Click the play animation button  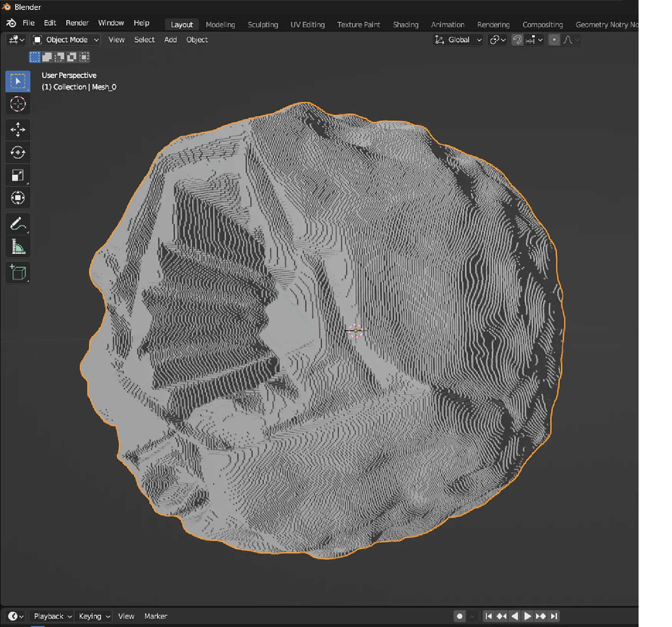point(528,616)
